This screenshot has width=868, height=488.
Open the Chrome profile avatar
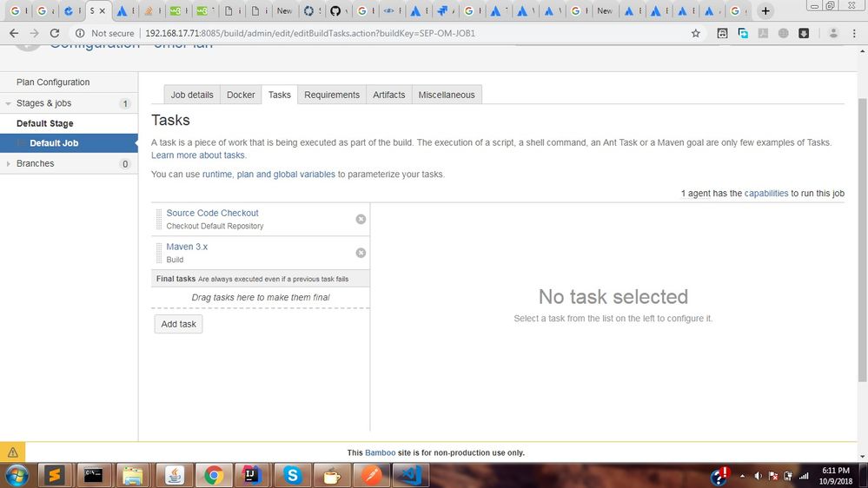[x=833, y=33]
